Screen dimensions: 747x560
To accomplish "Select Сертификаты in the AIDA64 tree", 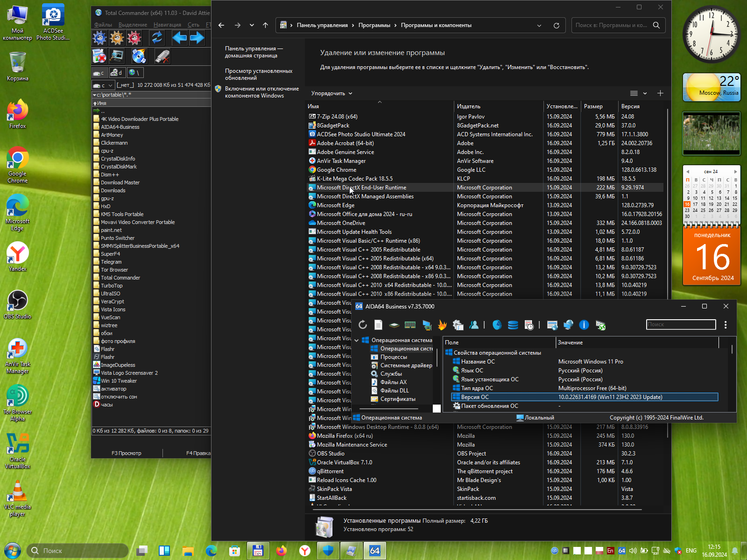I will pyautogui.click(x=398, y=399).
